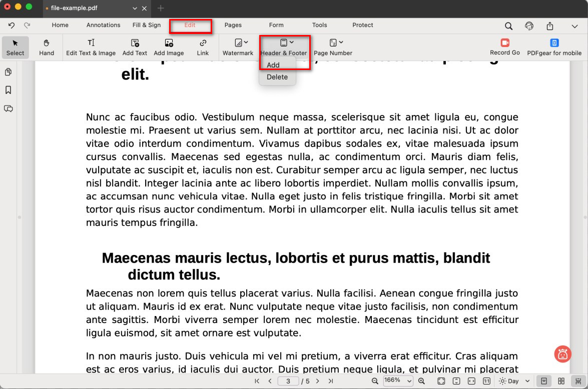Switch to the Annotations tab

click(103, 25)
